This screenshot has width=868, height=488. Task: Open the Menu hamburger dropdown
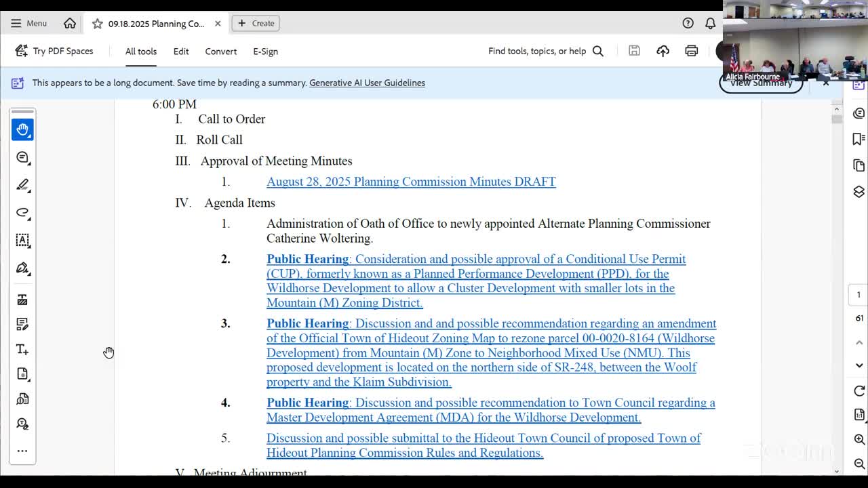pos(28,23)
